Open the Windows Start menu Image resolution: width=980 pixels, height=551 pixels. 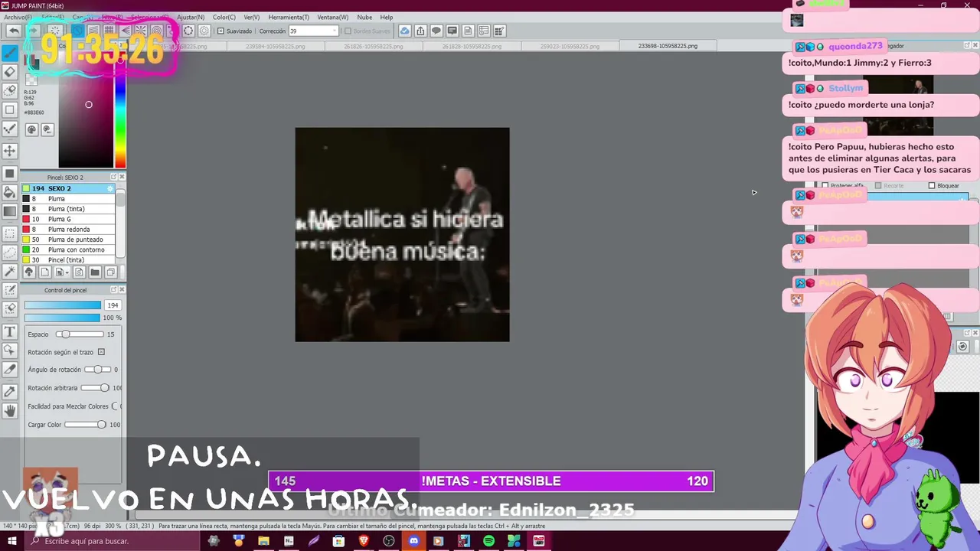[12, 541]
